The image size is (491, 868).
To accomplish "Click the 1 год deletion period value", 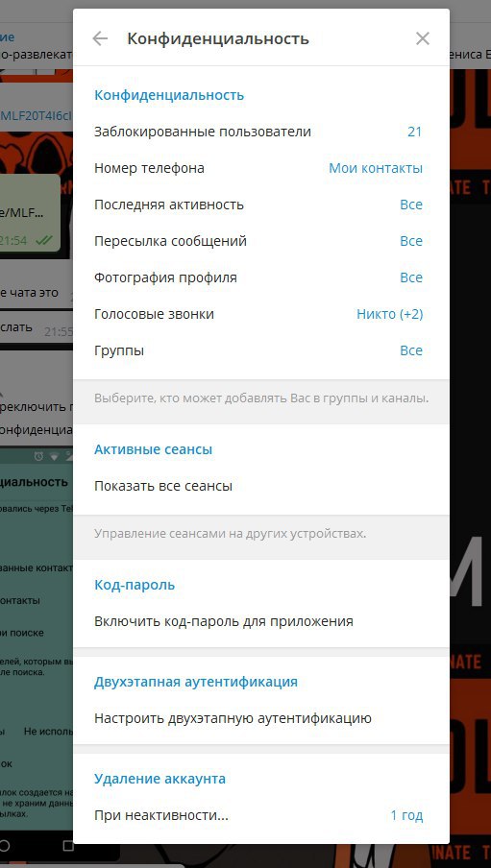I will coord(406,815).
